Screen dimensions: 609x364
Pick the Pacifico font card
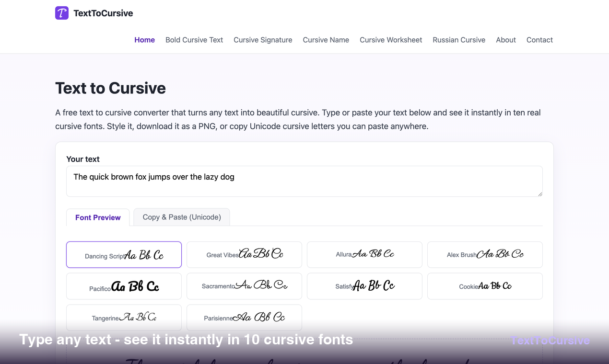[x=124, y=286]
